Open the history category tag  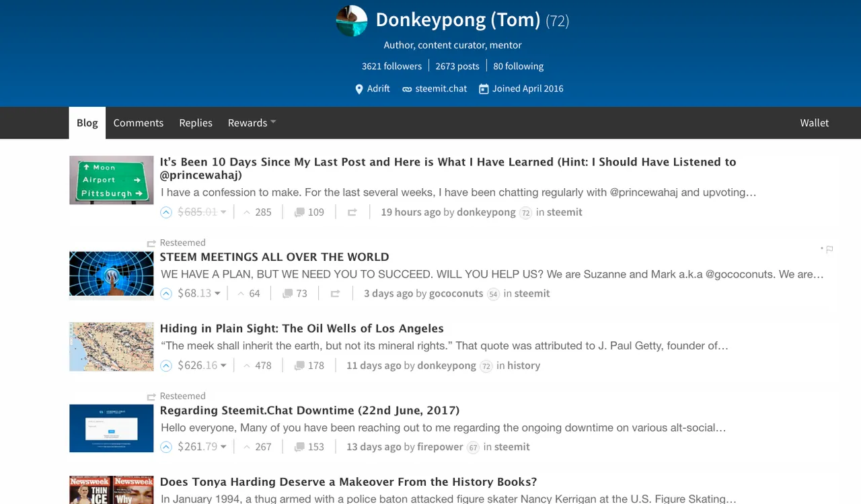point(524,366)
